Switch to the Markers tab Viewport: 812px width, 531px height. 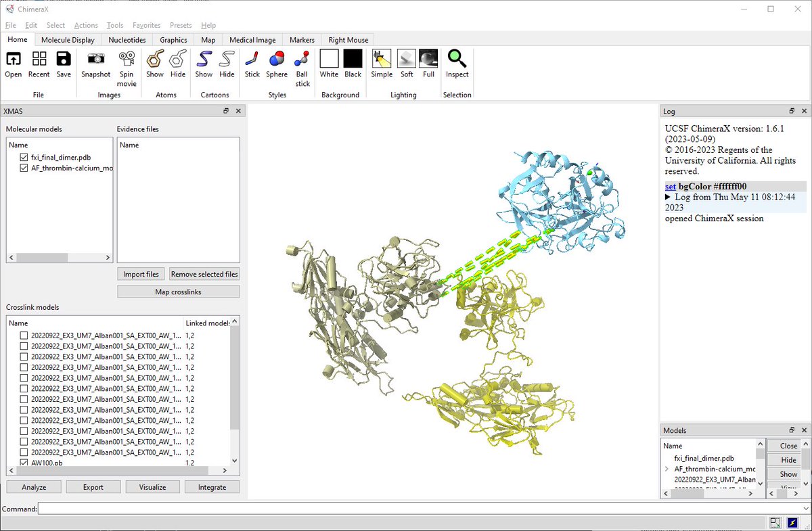[x=302, y=40]
